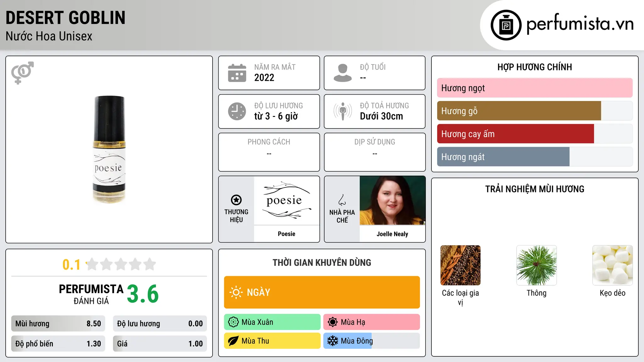This screenshot has height=362, width=644.
Task: Select the marshmallow note image (Kẹo dẻo)
Action: pos(613,265)
